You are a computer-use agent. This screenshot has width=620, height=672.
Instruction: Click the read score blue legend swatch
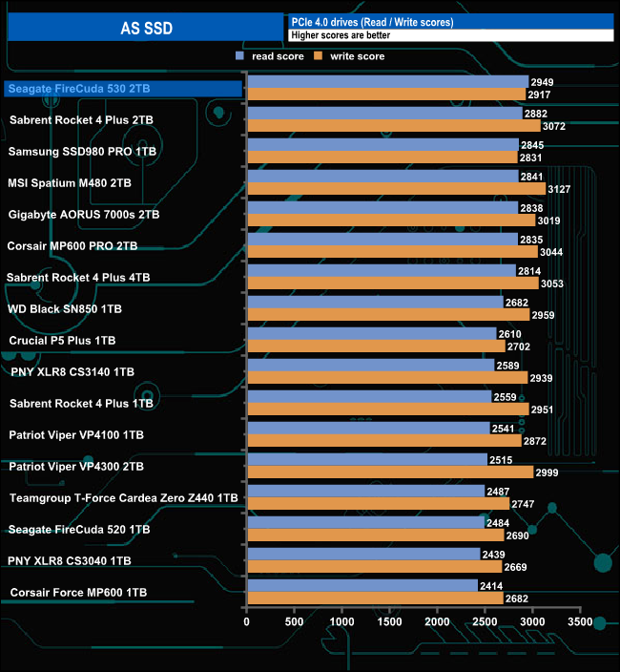pyautogui.click(x=239, y=55)
